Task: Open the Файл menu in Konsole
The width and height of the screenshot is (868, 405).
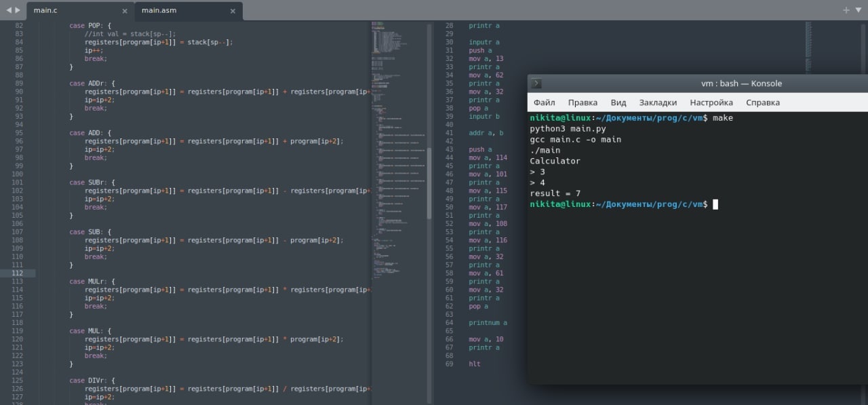Action: click(x=544, y=102)
